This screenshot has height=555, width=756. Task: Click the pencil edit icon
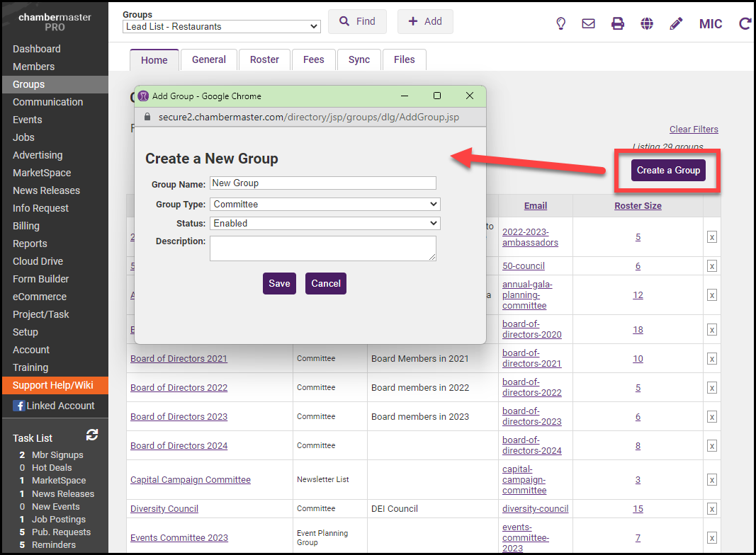[676, 23]
